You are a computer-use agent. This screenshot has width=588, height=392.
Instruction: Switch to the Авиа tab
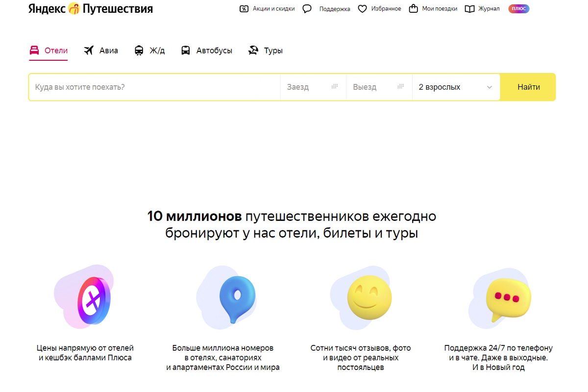point(101,50)
